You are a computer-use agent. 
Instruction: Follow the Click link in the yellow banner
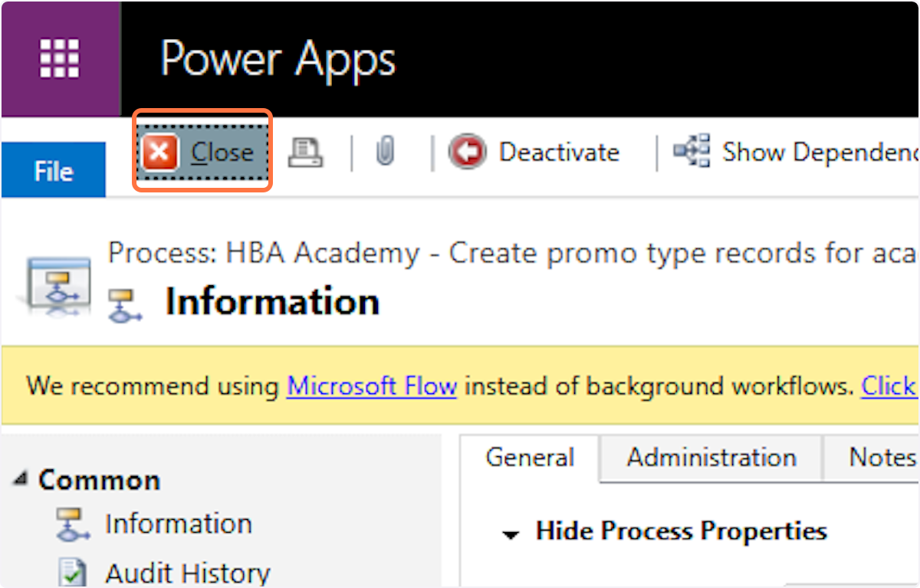889,386
